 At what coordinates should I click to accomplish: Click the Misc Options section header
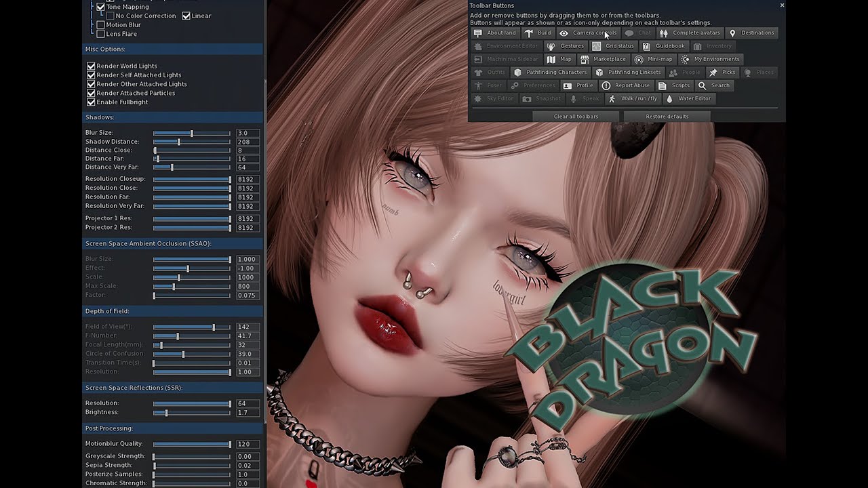[x=172, y=49]
